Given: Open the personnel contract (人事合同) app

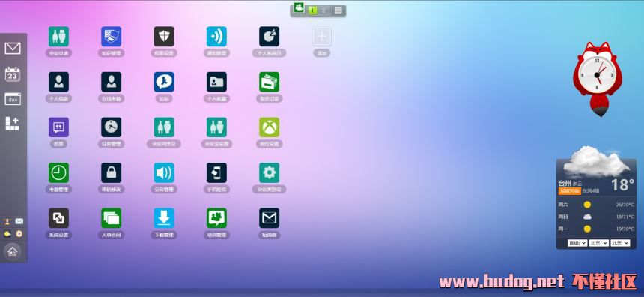Looking at the screenshot, I should [x=112, y=218].
